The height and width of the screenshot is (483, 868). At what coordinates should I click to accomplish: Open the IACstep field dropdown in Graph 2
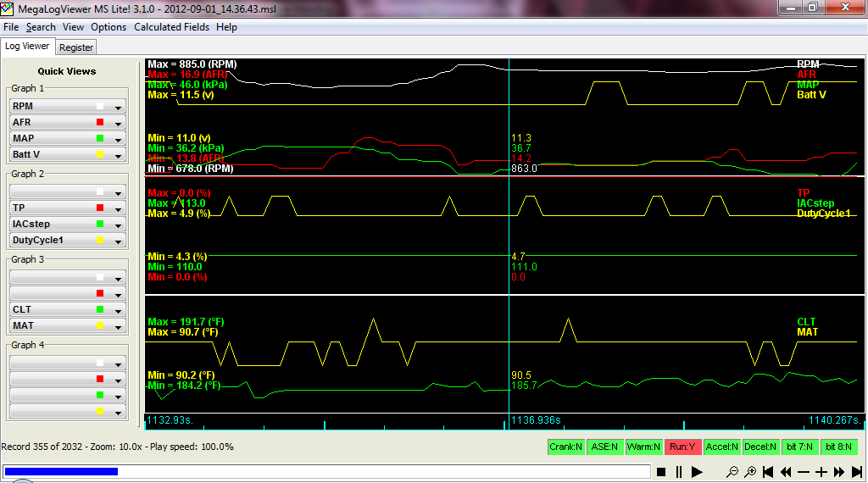tap(119, 225)
